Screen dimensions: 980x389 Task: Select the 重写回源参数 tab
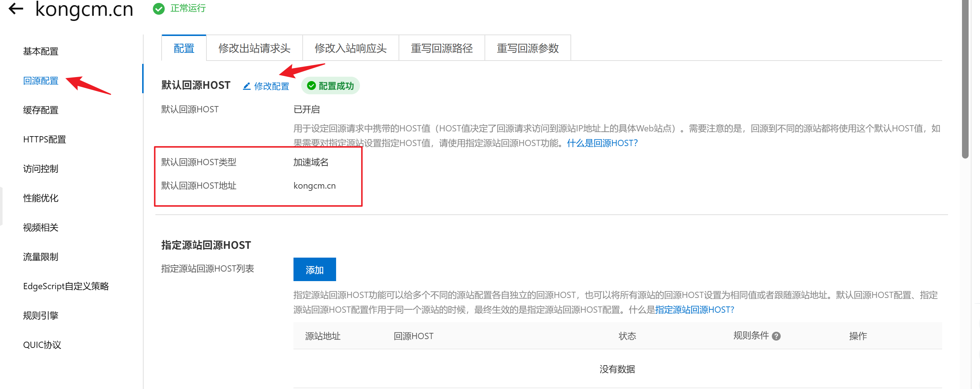click(527, 48)
